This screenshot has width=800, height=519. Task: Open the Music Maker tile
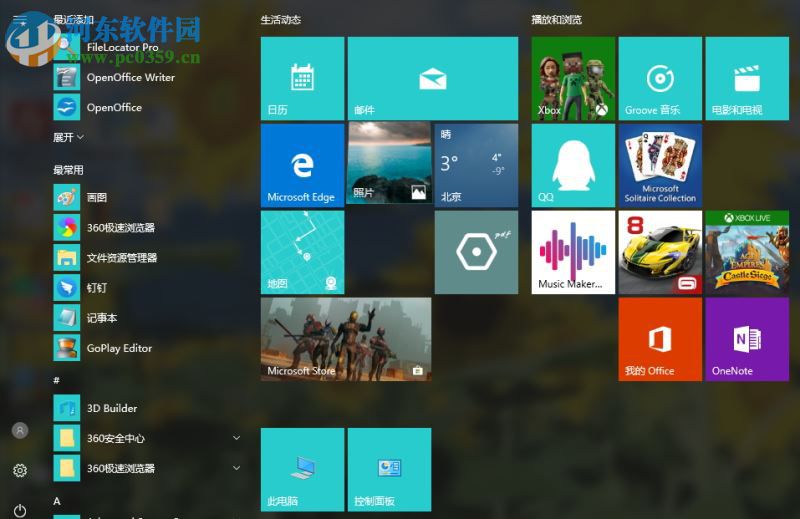click(573, 253)
